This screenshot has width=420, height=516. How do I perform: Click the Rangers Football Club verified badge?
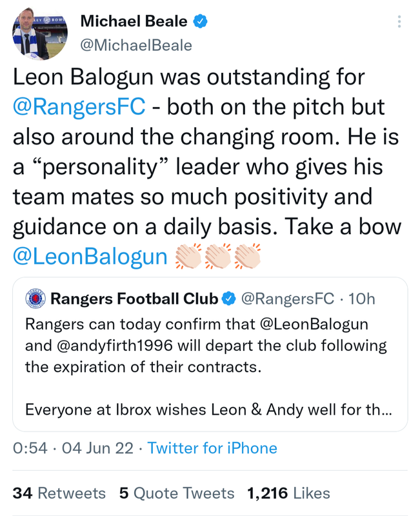point(228,299)
